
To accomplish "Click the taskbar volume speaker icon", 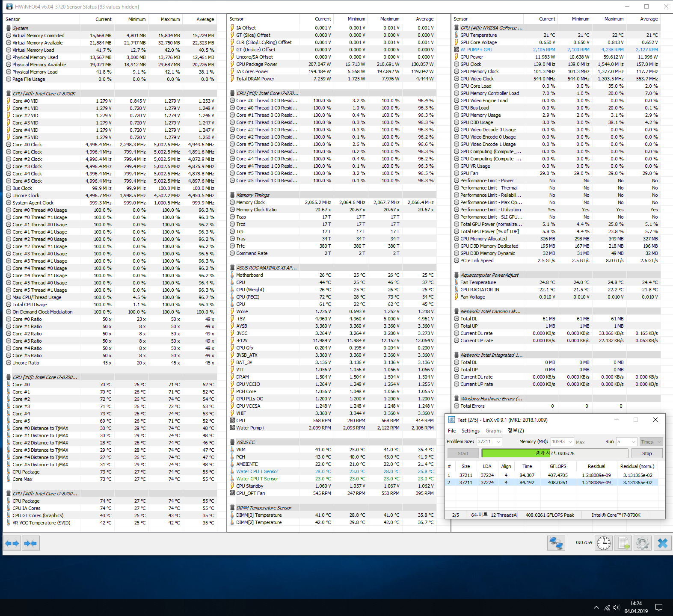I will tap(617, 607).
